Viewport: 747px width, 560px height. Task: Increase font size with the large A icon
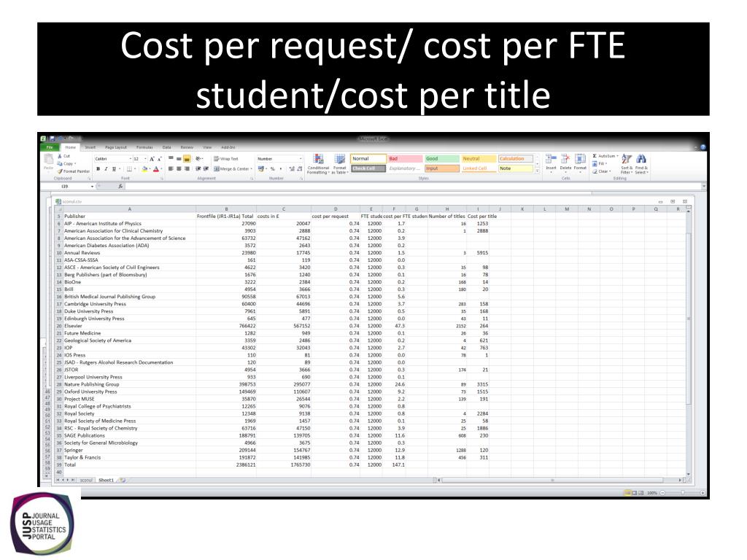pos(152,159)
